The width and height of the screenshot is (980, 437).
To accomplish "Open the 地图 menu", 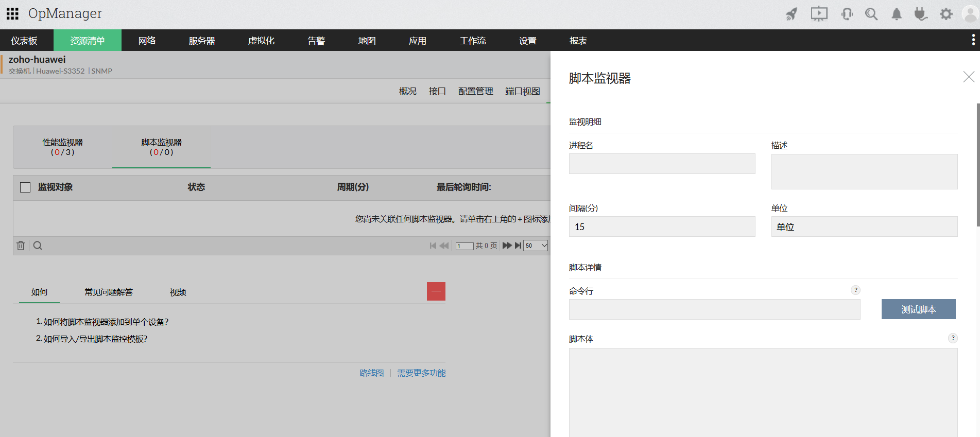I will [x=367, y=41].
